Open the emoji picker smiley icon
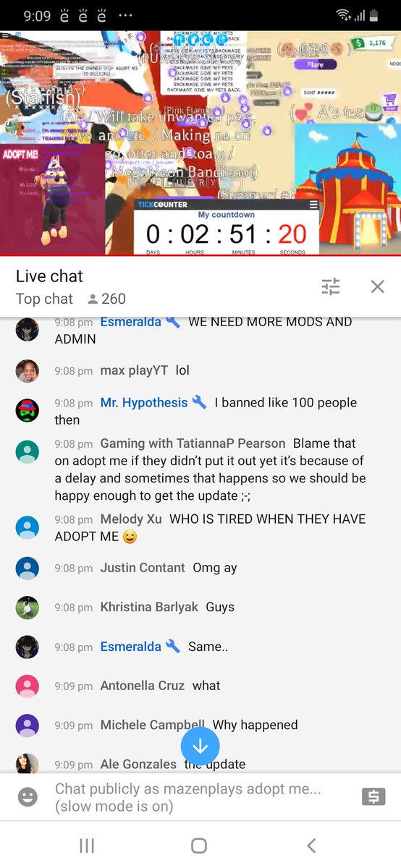Image resolution: width=401 pixels, height=868 pixels. (x=28, y=797)
